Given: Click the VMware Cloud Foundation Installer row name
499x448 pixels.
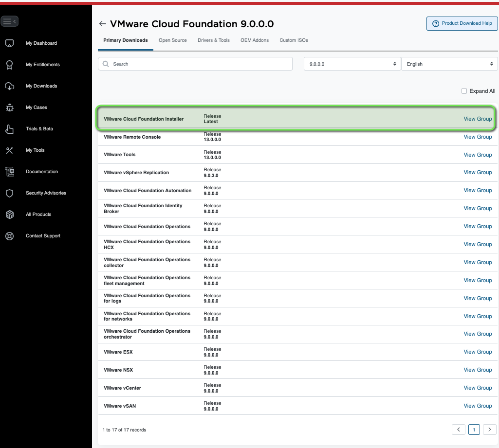Looking at the screenshot, I should click(x=144, y=119).
